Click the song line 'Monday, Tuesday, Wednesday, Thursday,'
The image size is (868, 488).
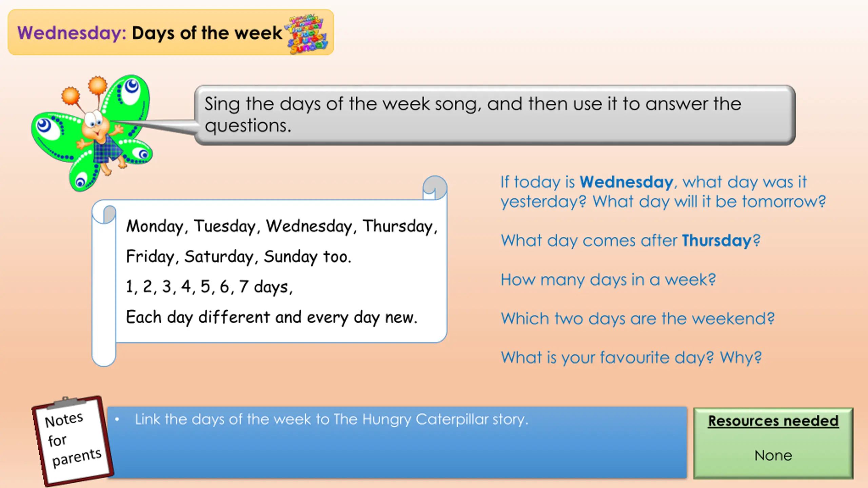click(282, 226)
